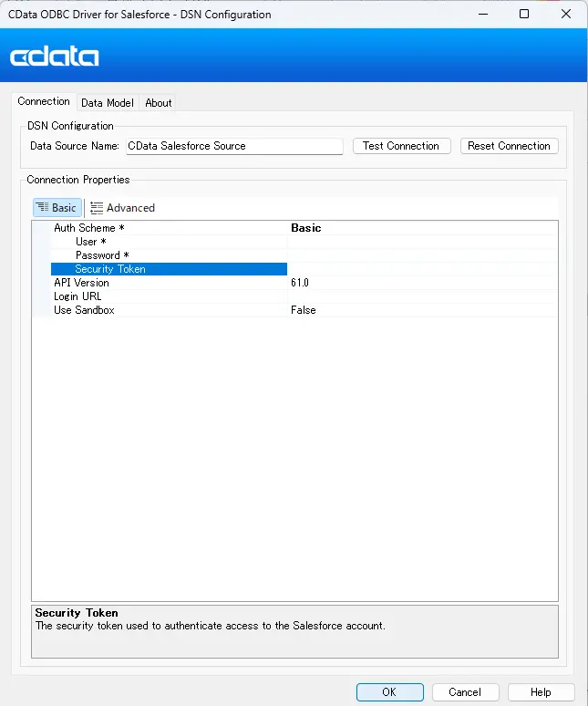Select the Basic properties view

57,208
